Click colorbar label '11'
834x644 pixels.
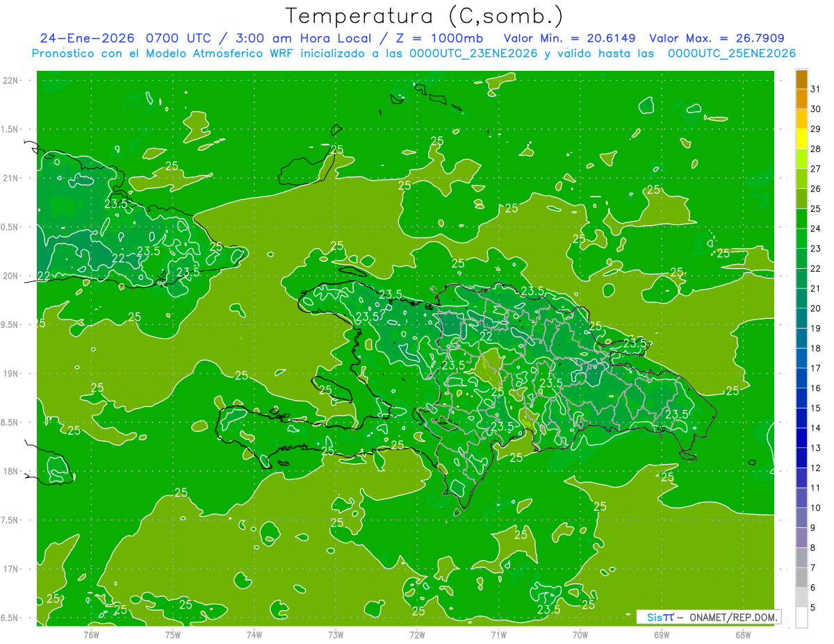[815, 488]
